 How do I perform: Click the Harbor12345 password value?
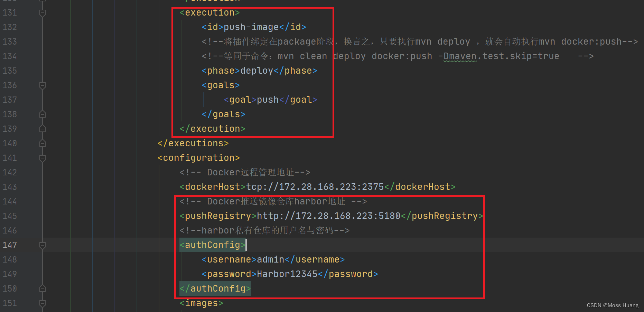point(287,274)
